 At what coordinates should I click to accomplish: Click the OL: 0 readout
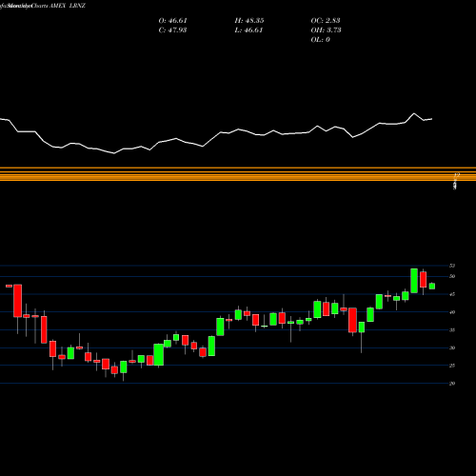click(x=320, y=40)
